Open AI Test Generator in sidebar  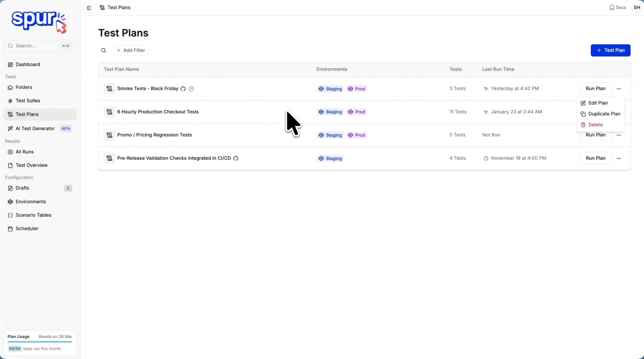35,129
